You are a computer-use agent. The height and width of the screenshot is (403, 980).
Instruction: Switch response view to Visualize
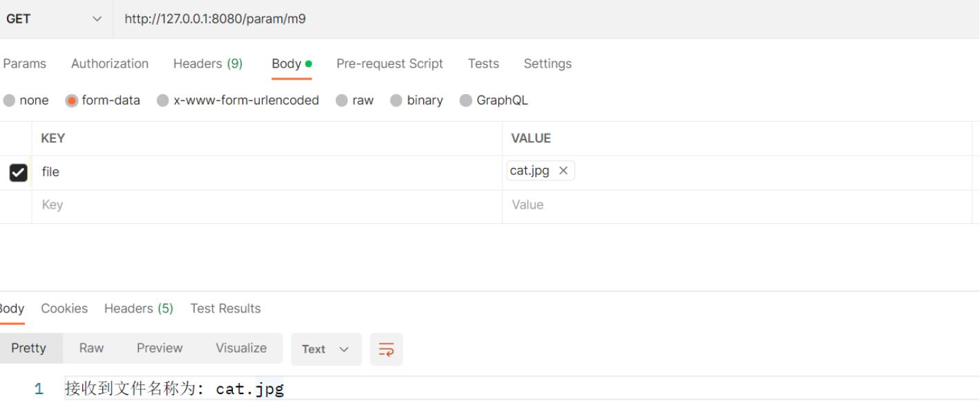tap(241, 348)
